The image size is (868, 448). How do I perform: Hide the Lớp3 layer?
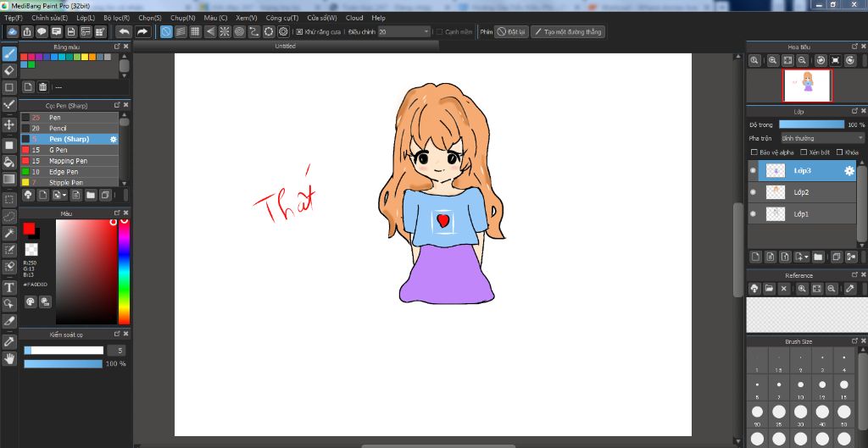pos(753,171)
